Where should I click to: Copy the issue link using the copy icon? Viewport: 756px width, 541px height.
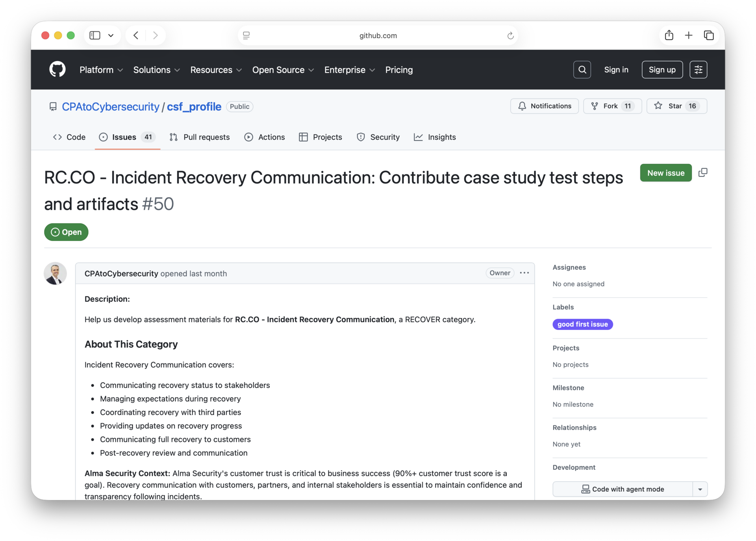tap(703, 172)
